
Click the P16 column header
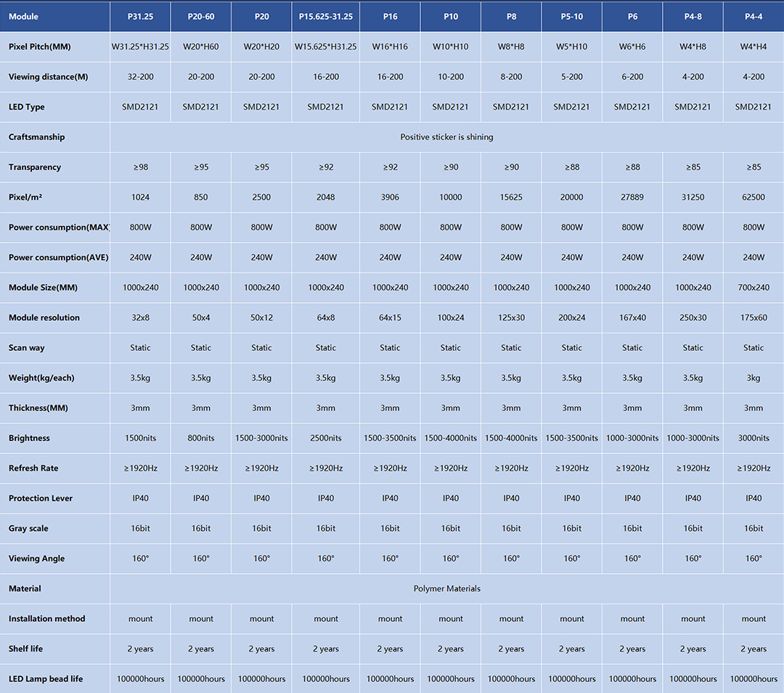390,17
